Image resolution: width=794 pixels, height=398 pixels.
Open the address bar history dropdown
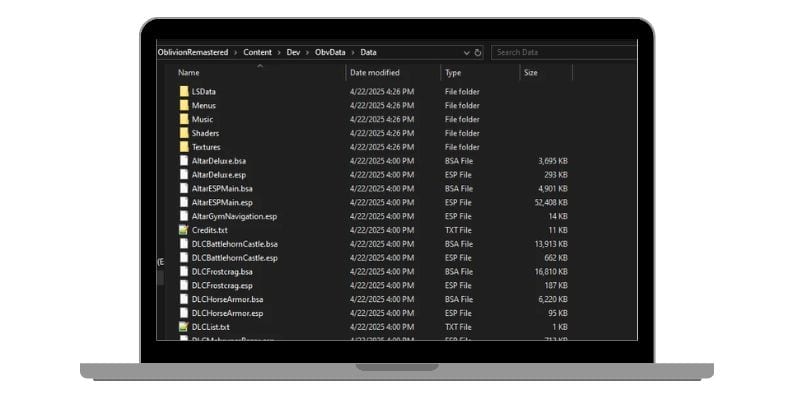(x=466, y=53)
